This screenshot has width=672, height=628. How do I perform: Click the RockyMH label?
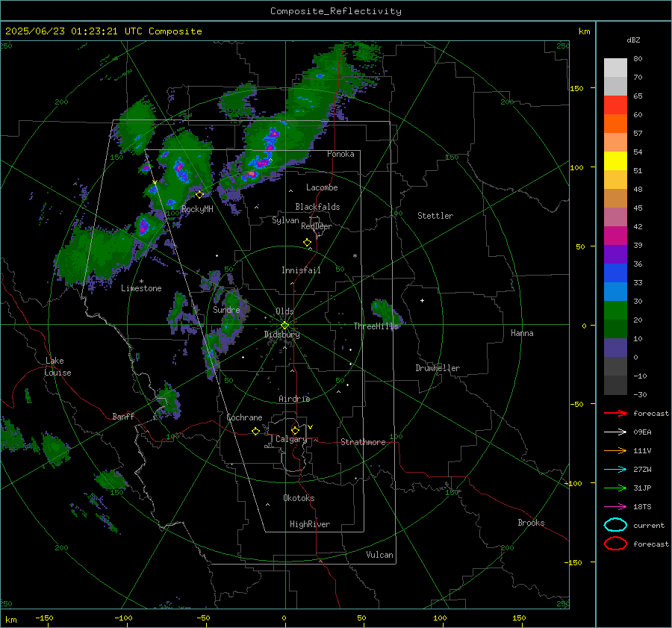(x=197, y=209)
